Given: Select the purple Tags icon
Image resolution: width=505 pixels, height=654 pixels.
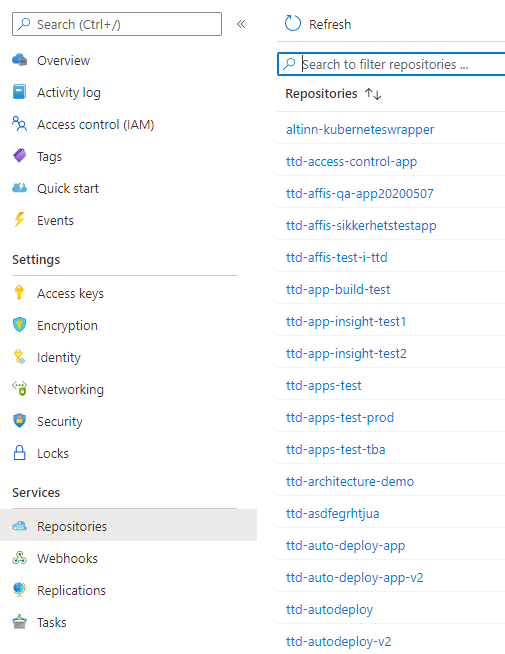Looking at the screenshot, I should tap(20, 156).
